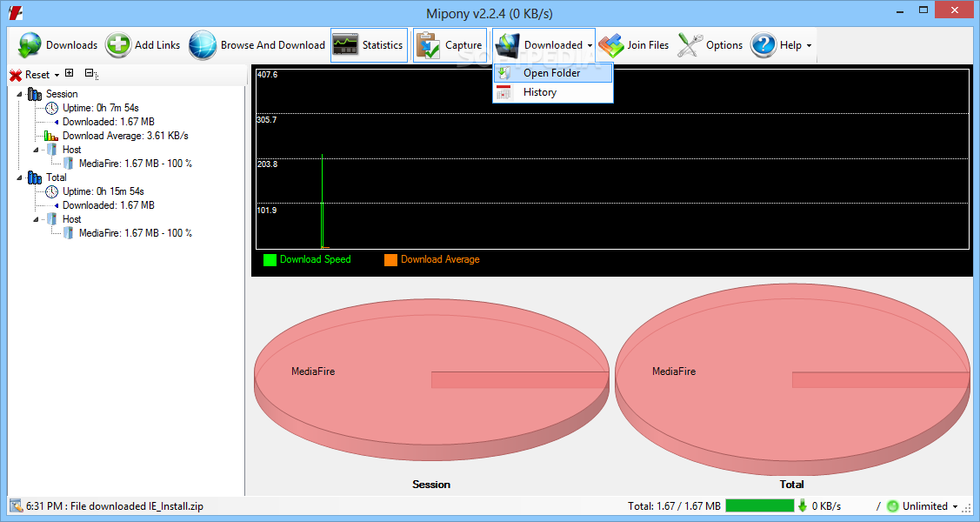Screen dimensions: 980x522
Task: Select Total 'Uptime: 0h 15m 54s' row
Action: click(x=103, y=192)
